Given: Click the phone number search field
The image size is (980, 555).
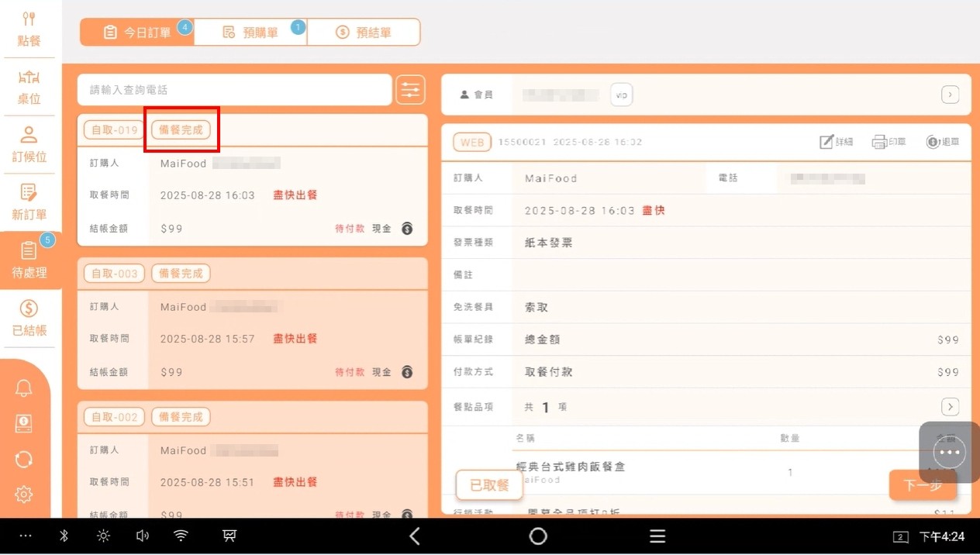Looking at the screenshot, I should coord(234,90).
